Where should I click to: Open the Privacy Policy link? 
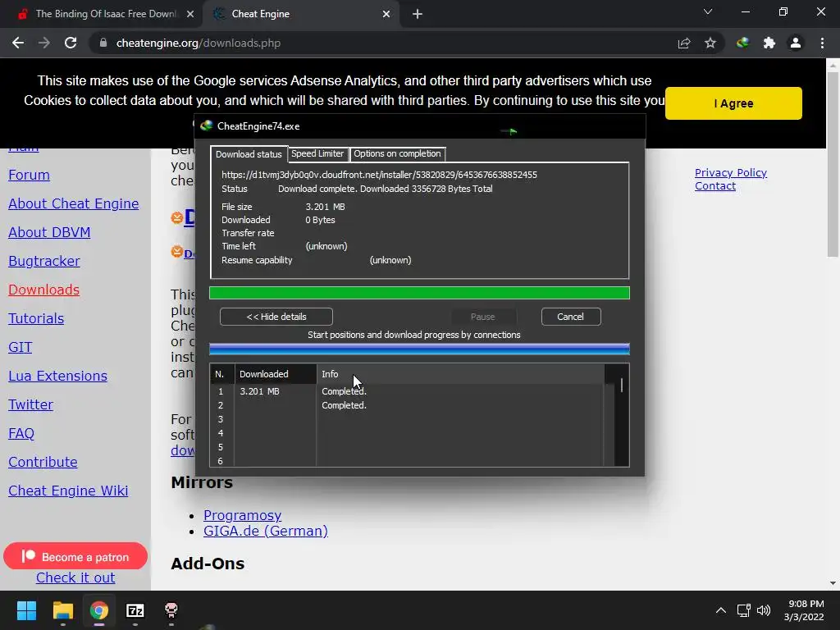(731, 172)
